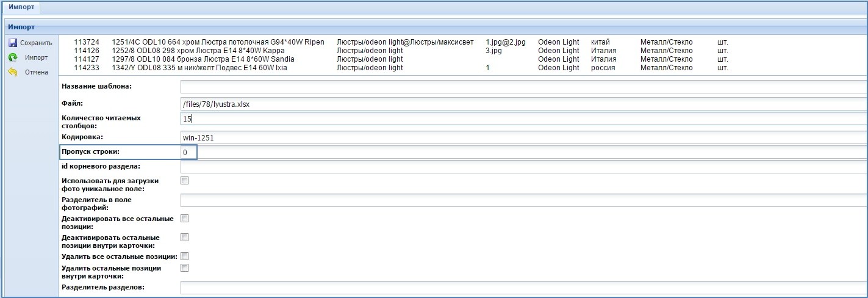Click the column count field showing 15
The height and width of the screenshot is (298, 868).
(523, 118)
